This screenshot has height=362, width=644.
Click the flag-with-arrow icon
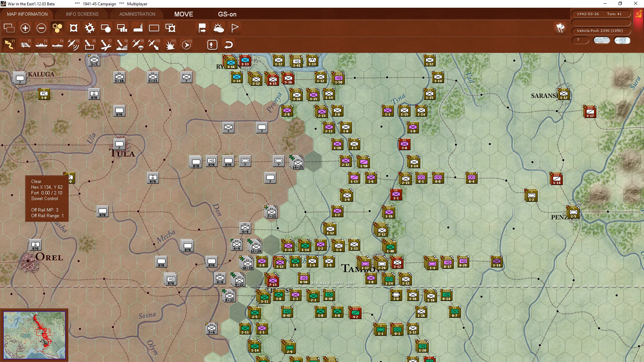[202, 28]
